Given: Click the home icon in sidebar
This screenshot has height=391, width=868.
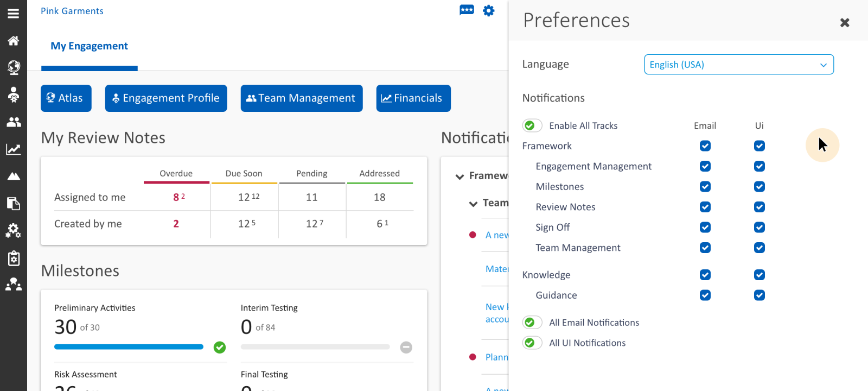Looking at the screenshot, I should click(x=13, y=41).
